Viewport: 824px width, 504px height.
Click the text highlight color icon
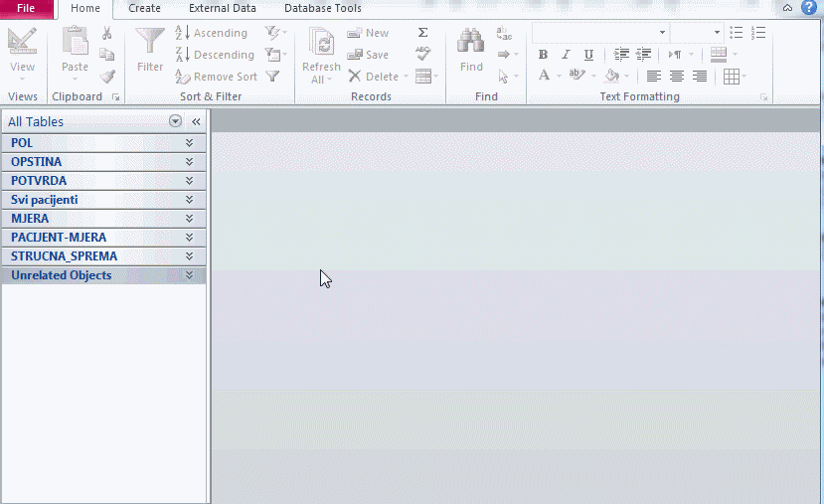577,77
